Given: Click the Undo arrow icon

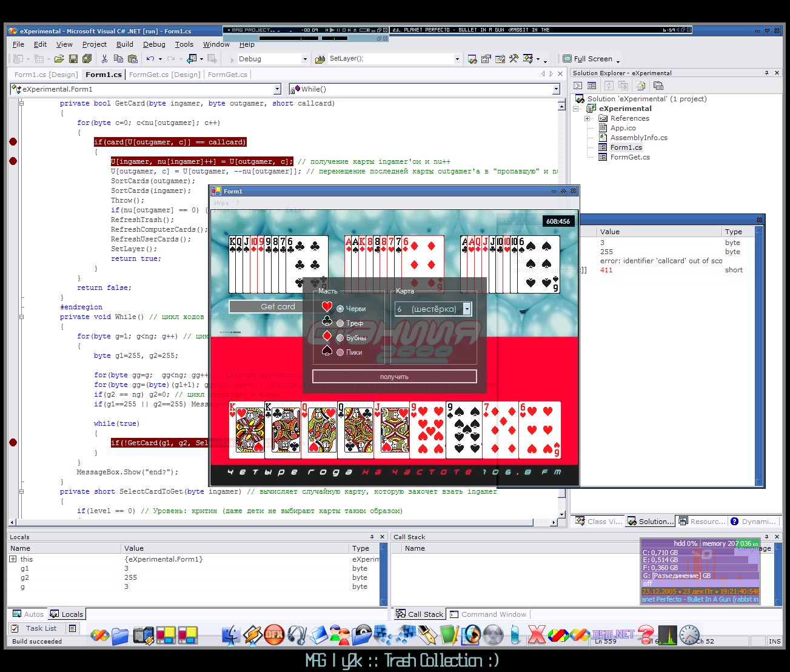Looking at the screenshot, I should pyautogui.click(x=150, y=59).
